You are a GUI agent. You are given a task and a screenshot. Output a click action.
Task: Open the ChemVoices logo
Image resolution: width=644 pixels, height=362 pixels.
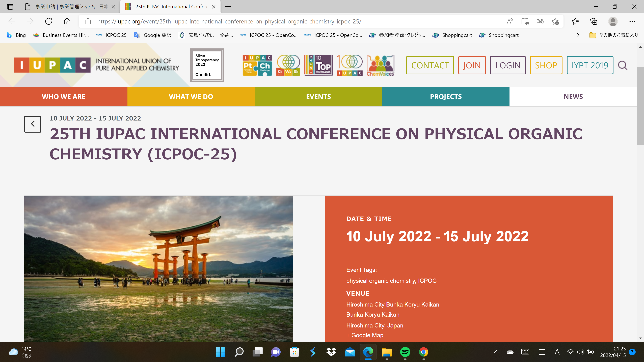coord(380,65)
